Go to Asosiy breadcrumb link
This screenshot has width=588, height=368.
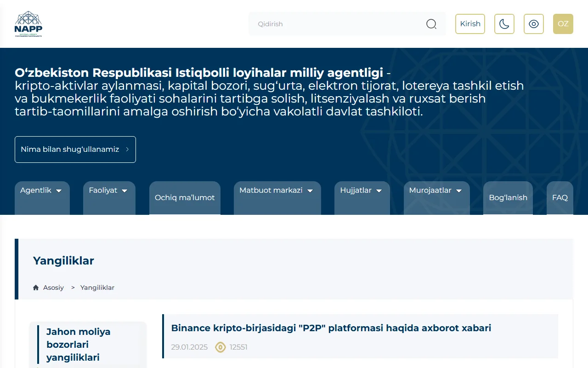coord(53,287)
